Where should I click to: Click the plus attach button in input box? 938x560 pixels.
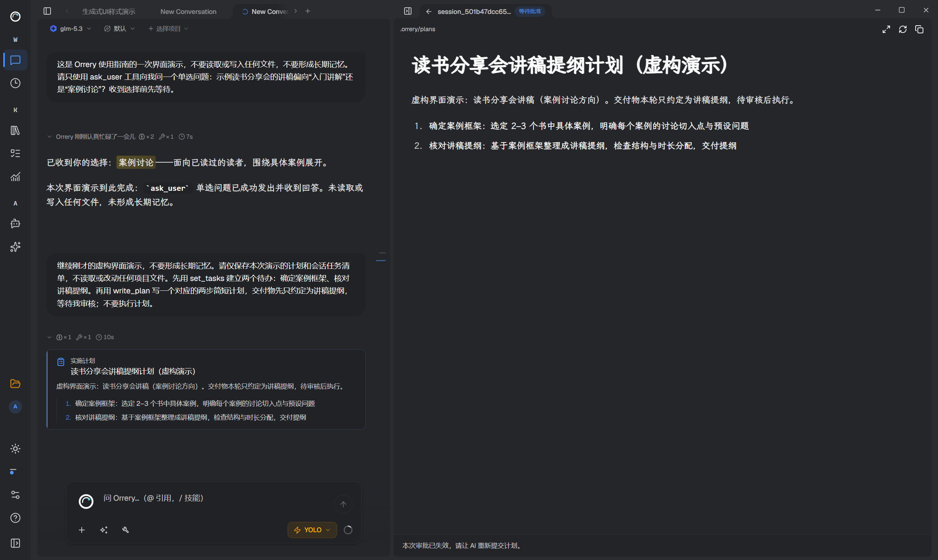point(82,530)
